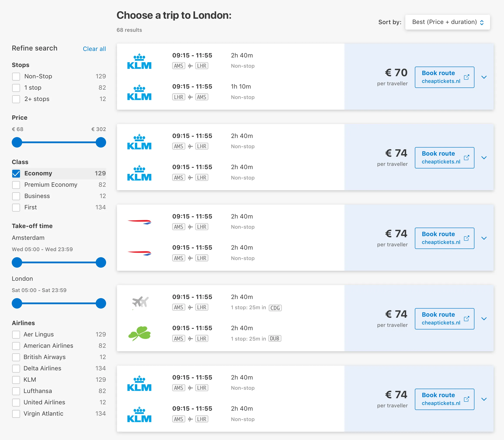Screen dimensions: 504x440
Task: Click the 68 results count text
Action: click(129, 30)
